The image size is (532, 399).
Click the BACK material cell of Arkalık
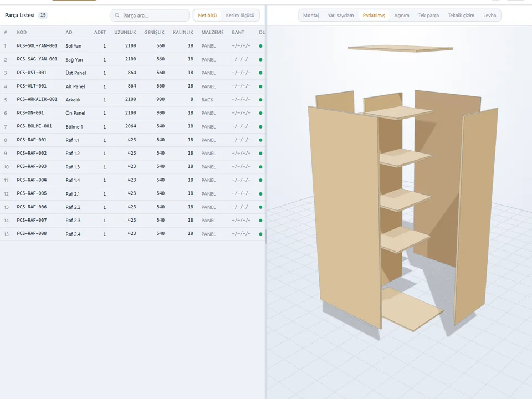pyautogui.click(x=207, y=100)
